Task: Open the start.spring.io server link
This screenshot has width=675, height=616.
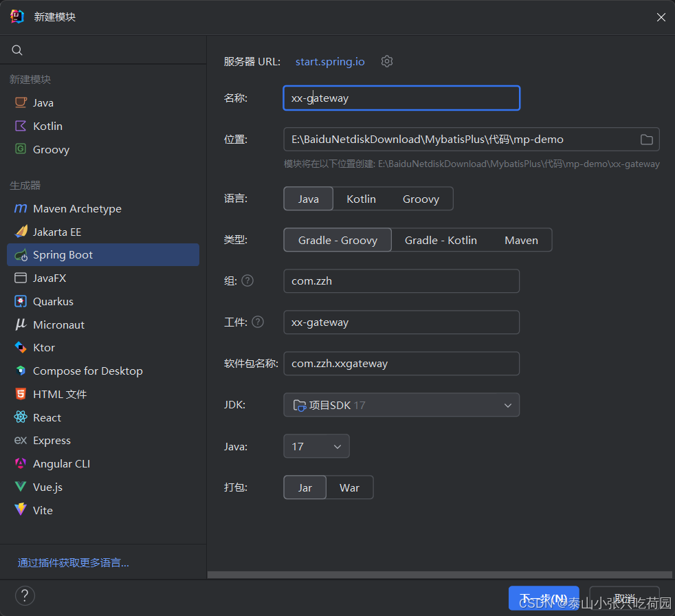Action: click(x=330, y=62)
